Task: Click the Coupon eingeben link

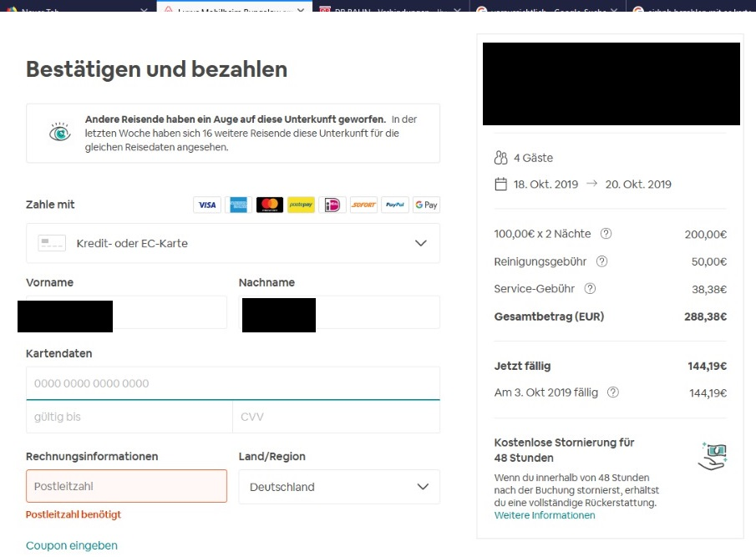Action: coord(72,545)
